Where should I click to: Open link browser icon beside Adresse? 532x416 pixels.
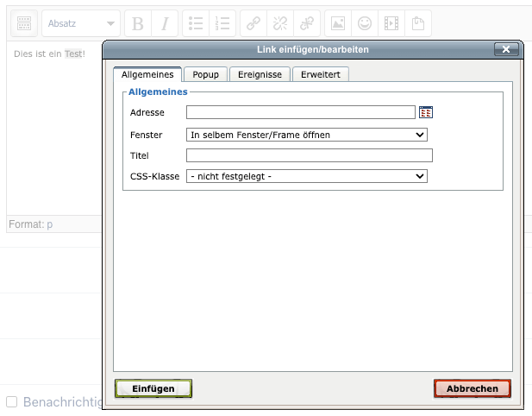[x=425, y=112]
